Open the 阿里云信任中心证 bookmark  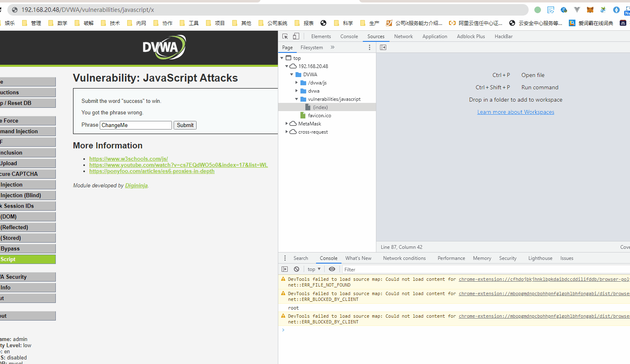click(476, 23)
